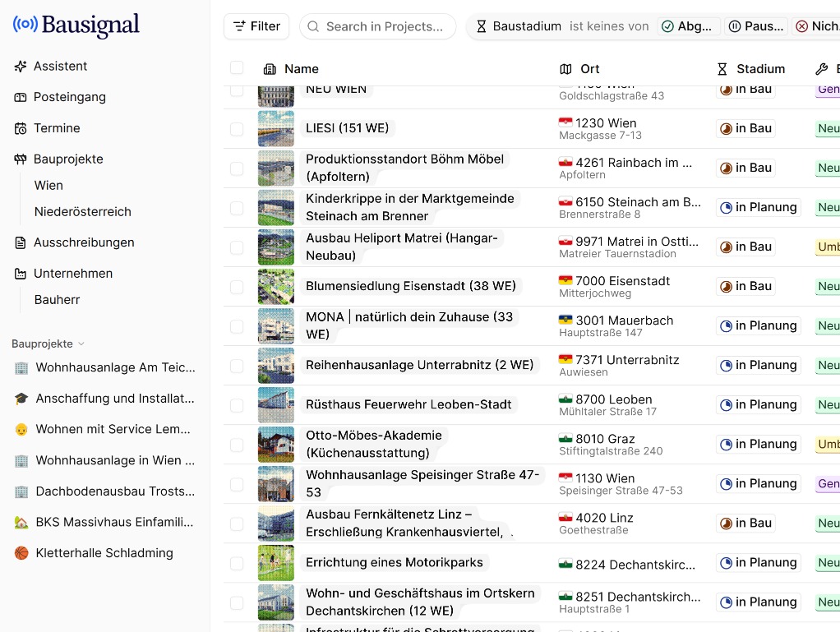This screenshot has width=840, height=632.
Task: Open the 'in Planung' status dropdown for Rüsthaus Leoben
Action: pyautogui.click(x=758, y=405)
